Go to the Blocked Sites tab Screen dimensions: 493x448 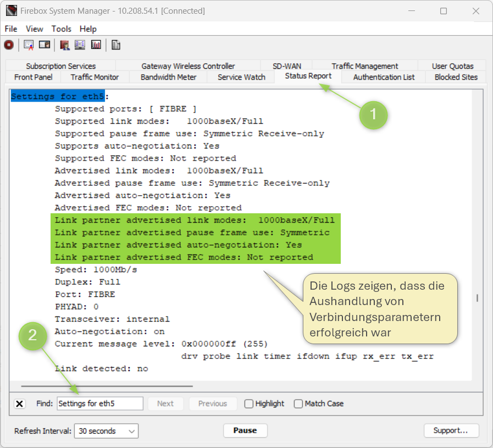(x=456, y=78)
